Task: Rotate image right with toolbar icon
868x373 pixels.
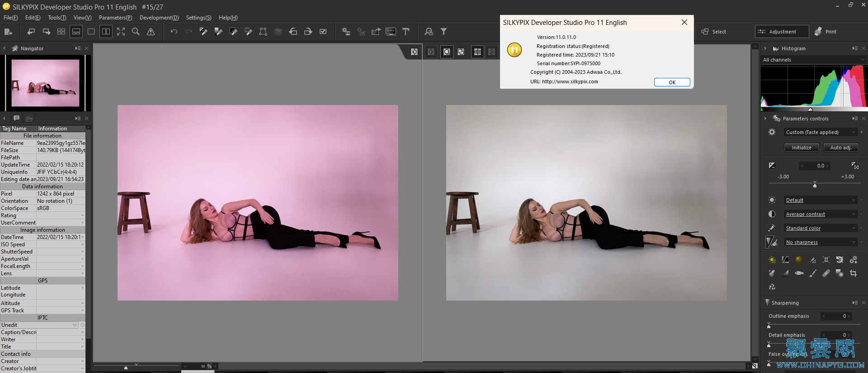Action: [308, 32]
